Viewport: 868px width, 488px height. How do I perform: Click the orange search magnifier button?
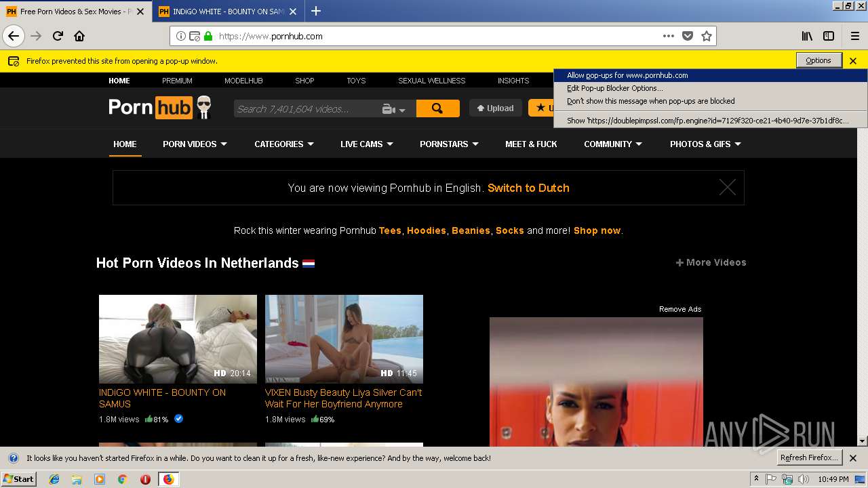pyautogui.click(x=437, y=108)
